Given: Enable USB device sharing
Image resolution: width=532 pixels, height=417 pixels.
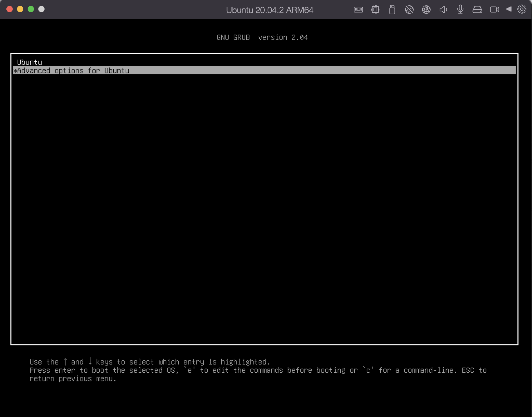Looking at the screenshot, I should [392, 10].
